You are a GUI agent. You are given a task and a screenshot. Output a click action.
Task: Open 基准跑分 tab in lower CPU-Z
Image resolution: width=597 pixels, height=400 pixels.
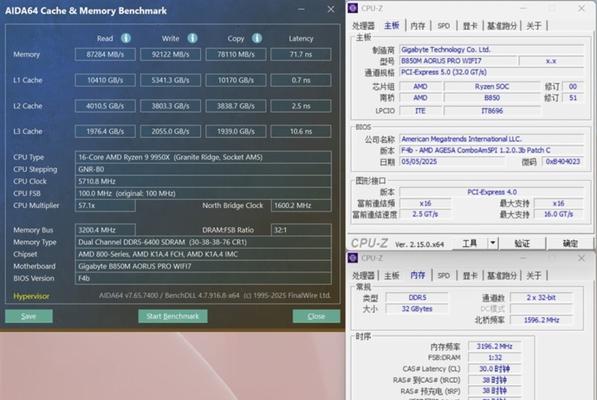click(502, 276)
